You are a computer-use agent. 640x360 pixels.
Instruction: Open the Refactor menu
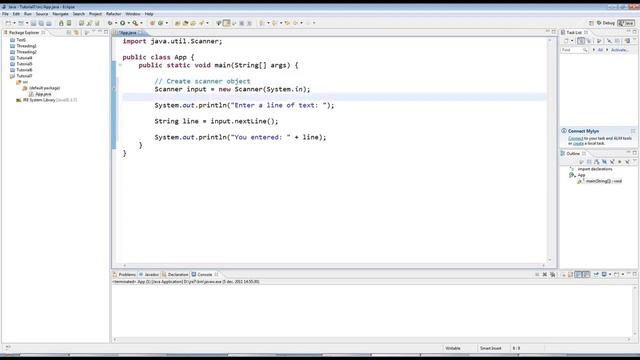click(x=113, y=14)
